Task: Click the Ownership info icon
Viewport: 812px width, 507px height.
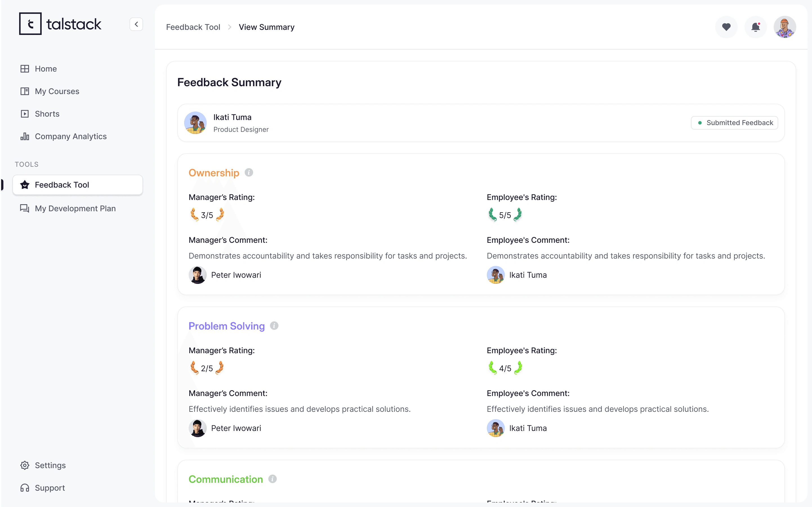Action: click(249, 172)
